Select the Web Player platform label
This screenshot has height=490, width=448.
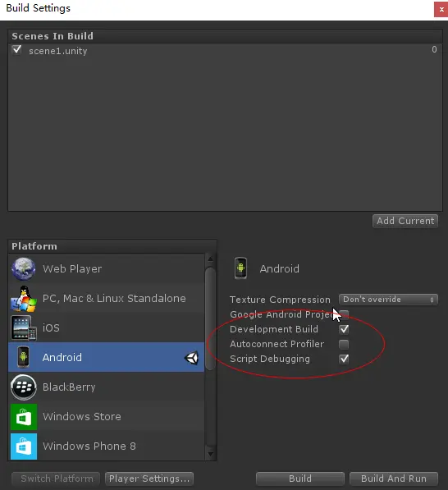[x=72, y=268]
